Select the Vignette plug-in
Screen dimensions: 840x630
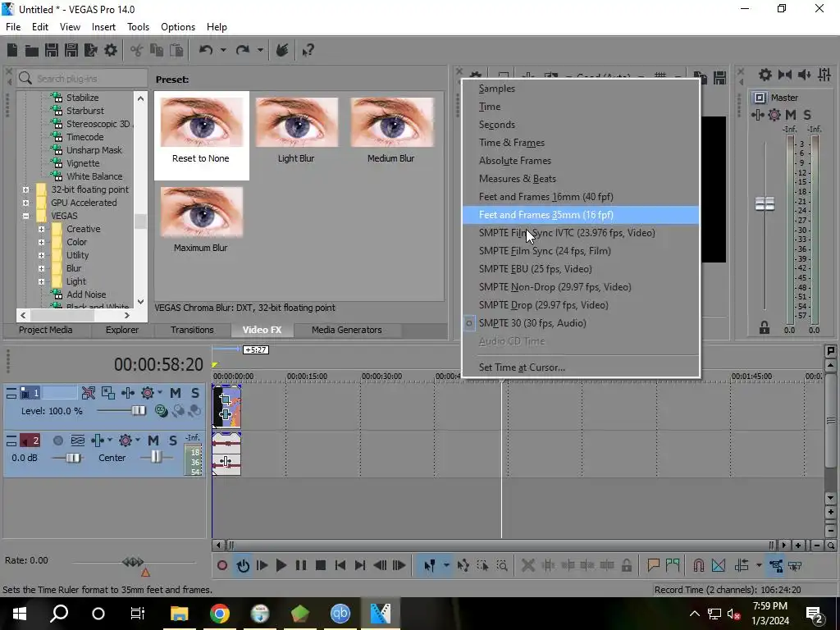(83, 163)
